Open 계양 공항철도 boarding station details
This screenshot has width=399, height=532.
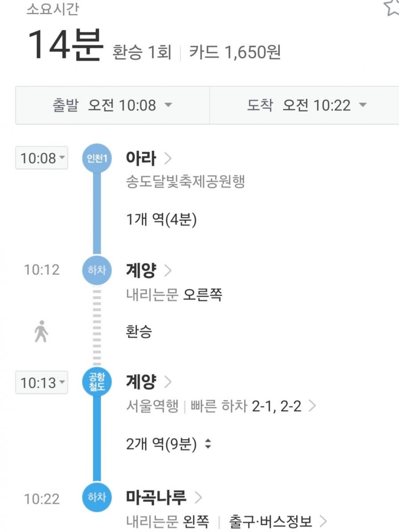[149, 382]
